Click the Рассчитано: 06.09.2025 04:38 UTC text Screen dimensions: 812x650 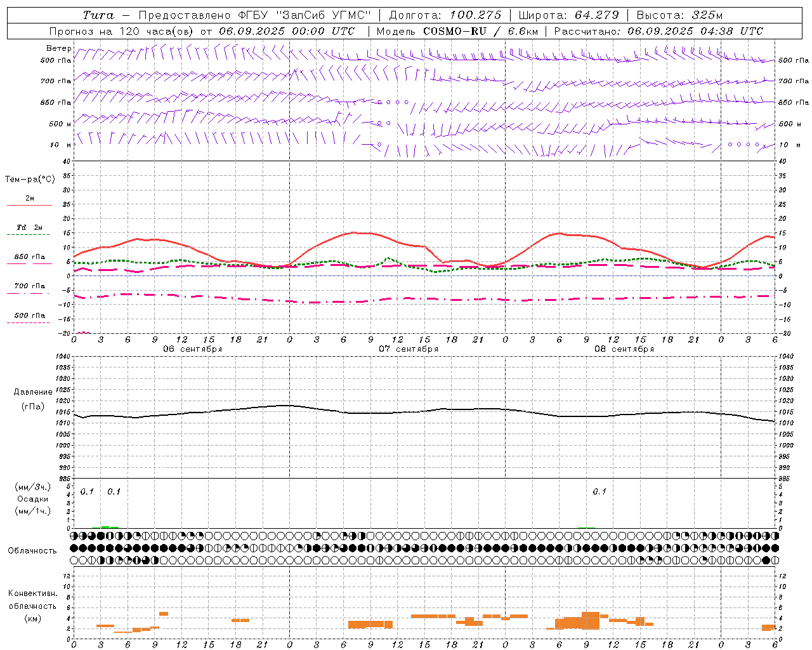pyautogui.click(x=658, y=31)
